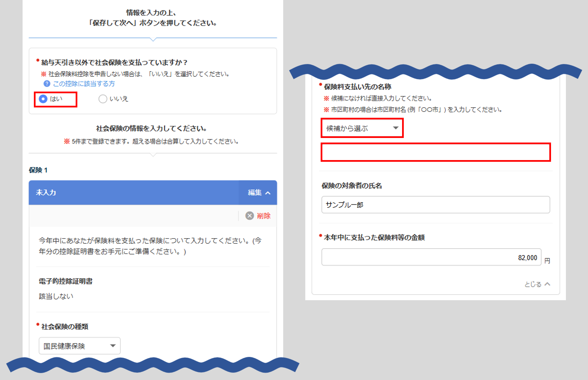Click the arrow on 国民健康保険 dropdown
The width and height of the screenshot is (588, 380).
tap(113, 346)
